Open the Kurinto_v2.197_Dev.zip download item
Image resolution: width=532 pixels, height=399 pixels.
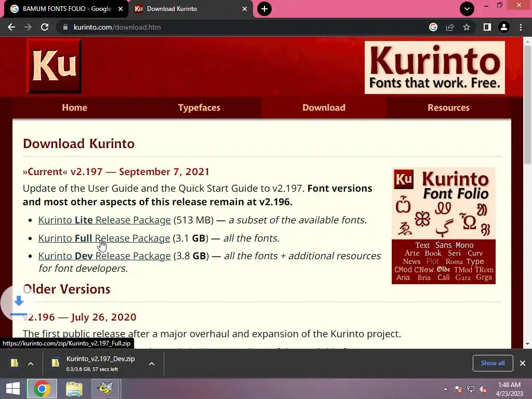click(x=95, y=363)
